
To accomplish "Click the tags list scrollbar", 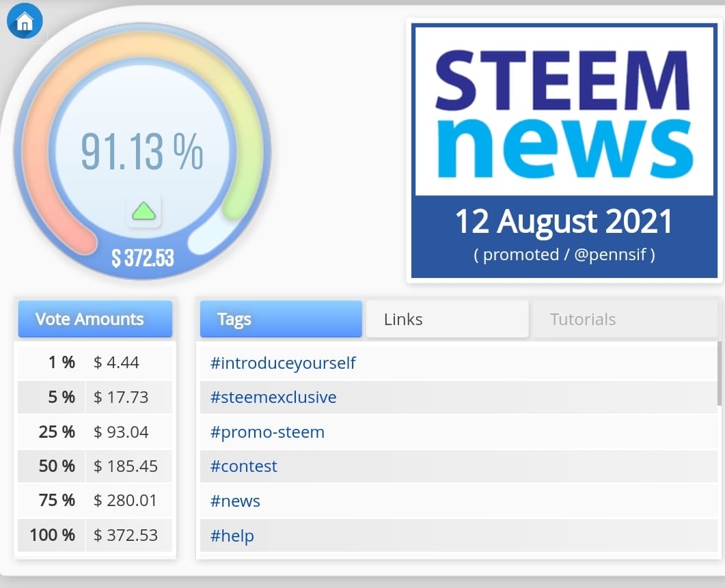I will tap(719, 374).
